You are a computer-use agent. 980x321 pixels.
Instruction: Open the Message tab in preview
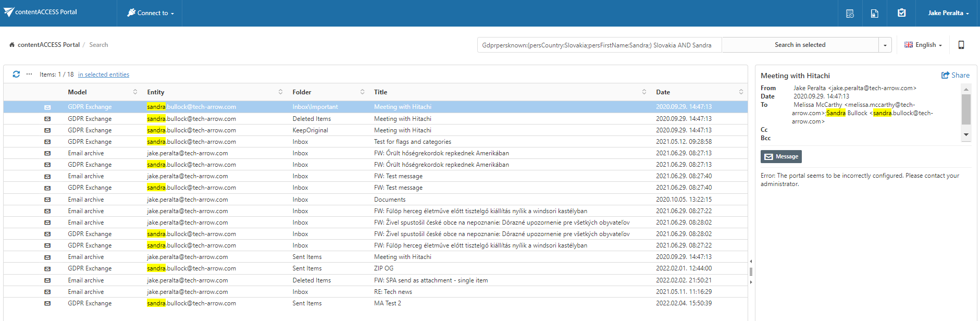tap(781, 156)
